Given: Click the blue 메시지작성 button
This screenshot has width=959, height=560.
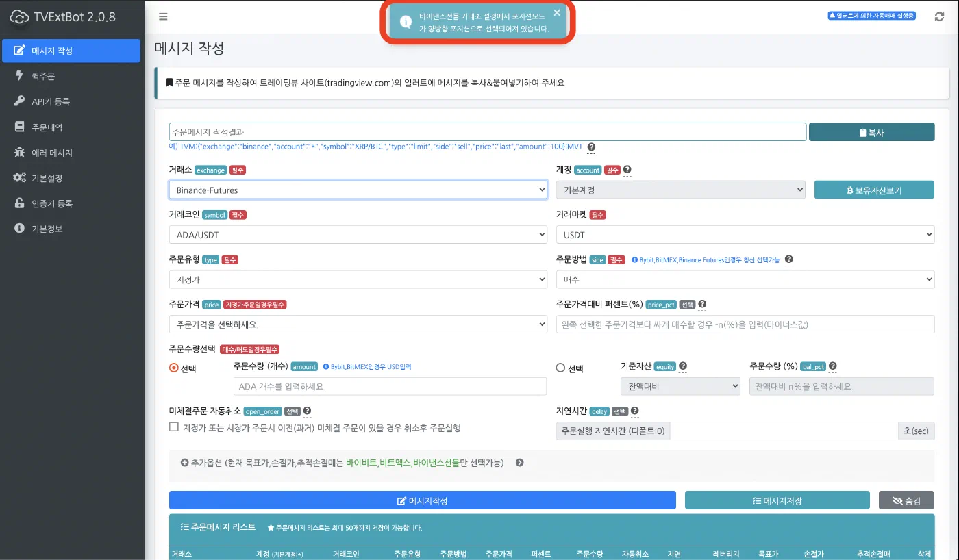Looking at the screenshot, I should (x=423, y=500).
